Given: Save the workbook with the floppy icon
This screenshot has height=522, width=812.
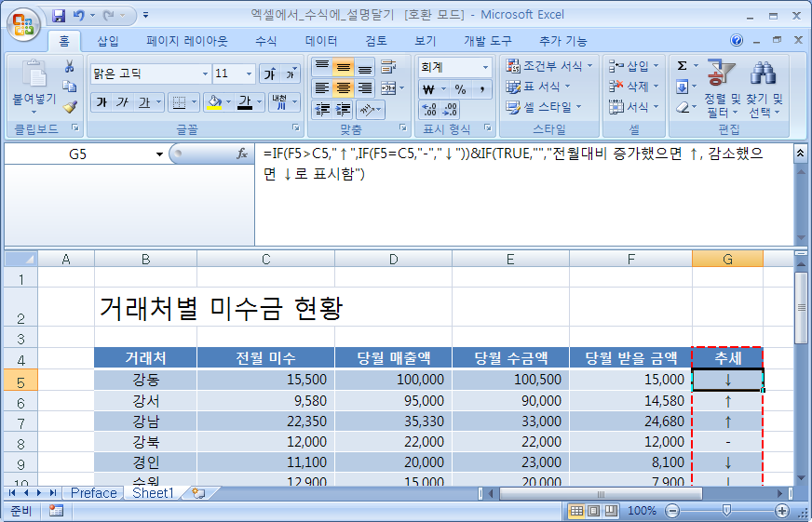Looking at the screenshot, I should pos(59,16).
